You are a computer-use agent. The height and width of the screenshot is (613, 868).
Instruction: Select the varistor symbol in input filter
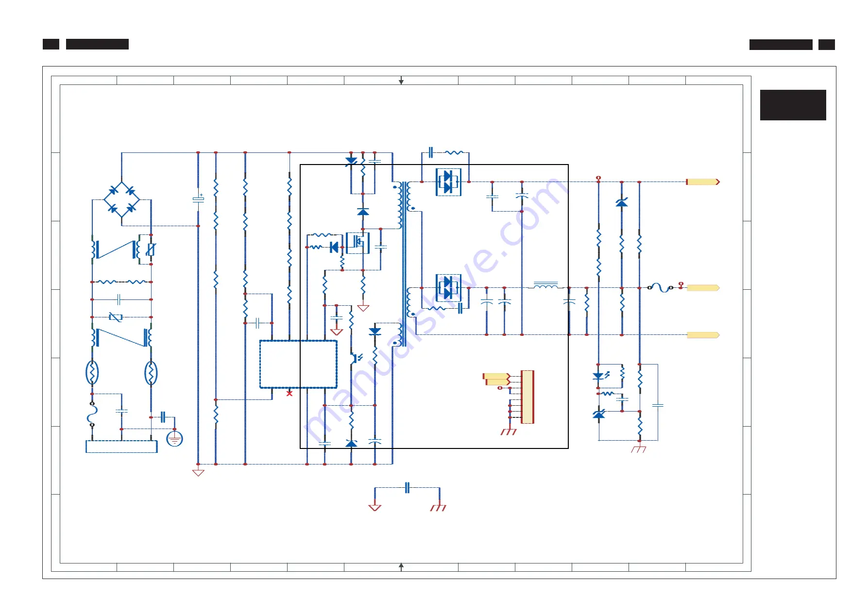pos(116,317)
